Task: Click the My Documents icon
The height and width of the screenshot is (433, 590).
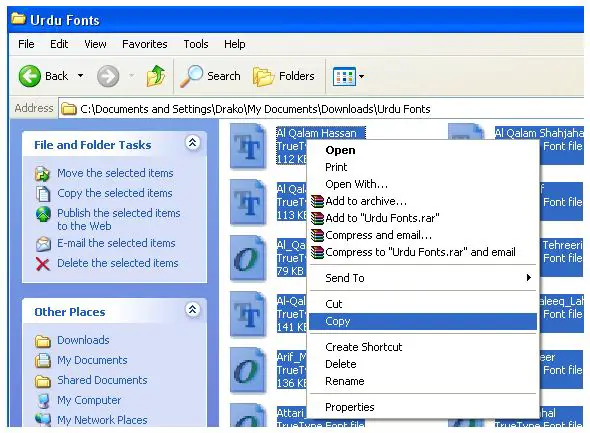Action: pyautogui.click(x=43, y=360)
